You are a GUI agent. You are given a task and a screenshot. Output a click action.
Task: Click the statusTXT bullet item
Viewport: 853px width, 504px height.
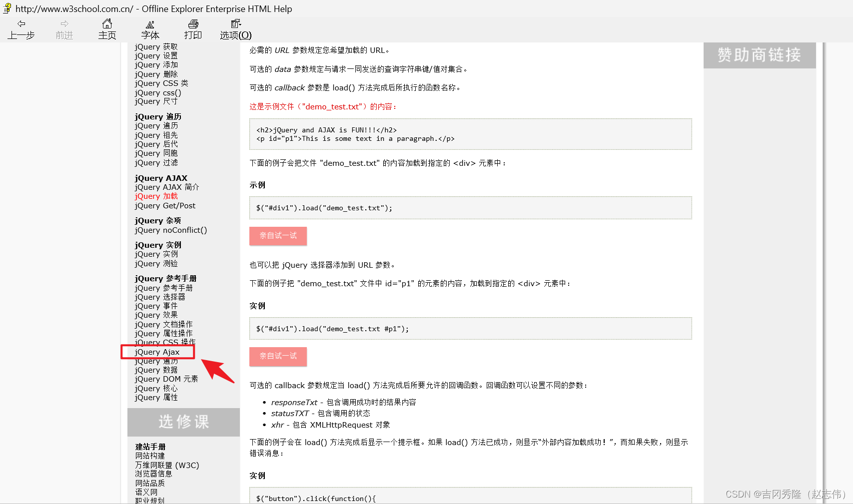pos(320,414)
